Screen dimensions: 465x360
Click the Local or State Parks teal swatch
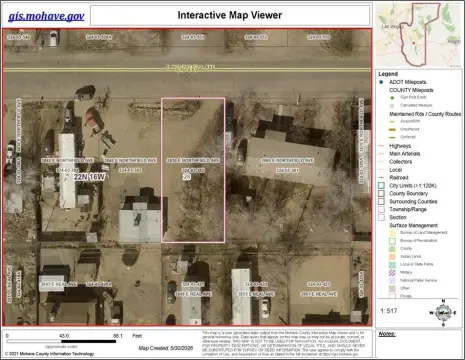pyautogui.click(x=392, y=265)
